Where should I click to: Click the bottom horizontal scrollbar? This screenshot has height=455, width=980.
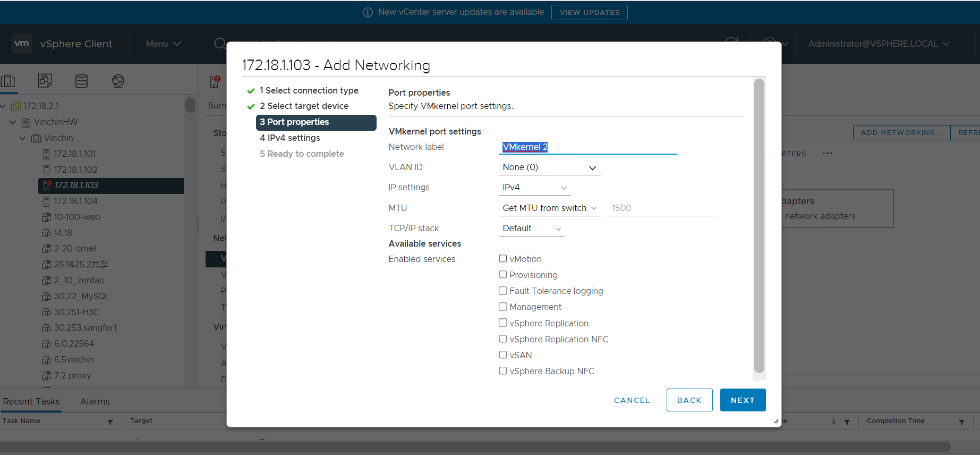[x=475, y=446]
